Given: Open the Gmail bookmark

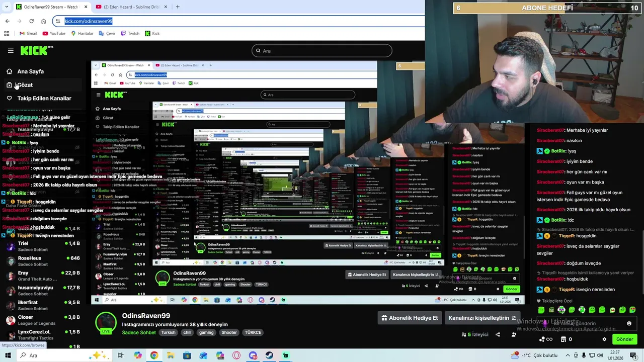Looking at the screenshot, I should 28,34.
